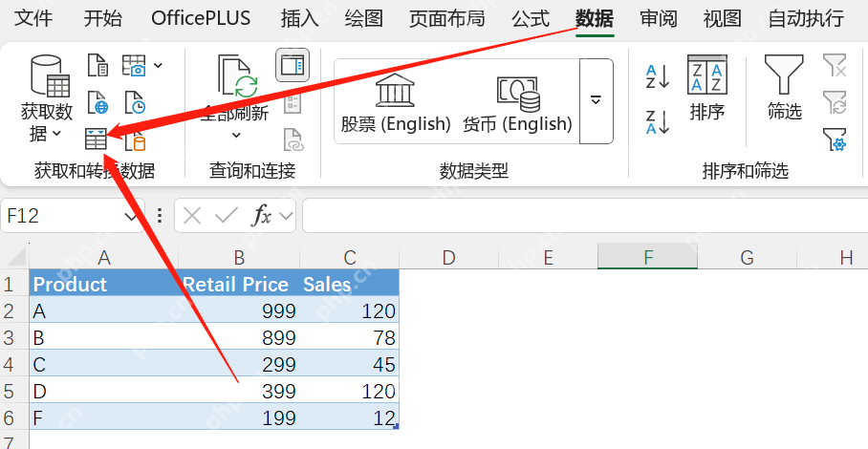Click the Reapply filter icon

pyautogui.click(x=835, y=103)
